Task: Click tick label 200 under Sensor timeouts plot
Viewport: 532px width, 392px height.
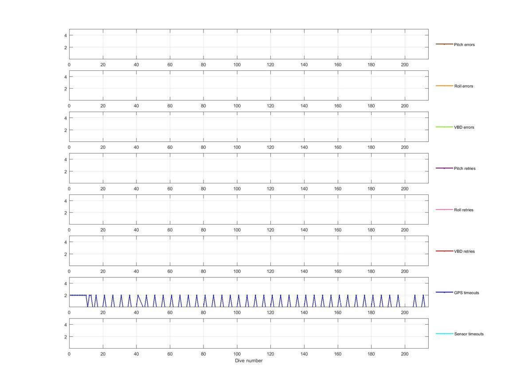Action: pyautogui.click(x=405, y=354)
